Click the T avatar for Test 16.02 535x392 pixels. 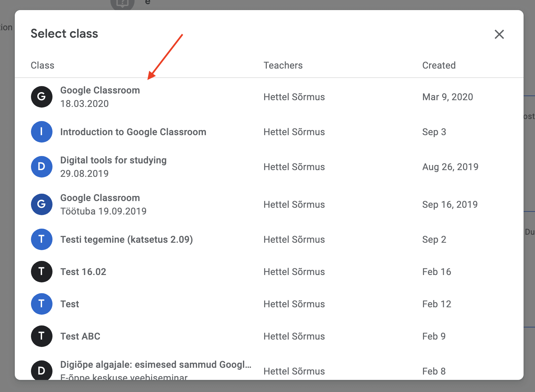[41, 272]
